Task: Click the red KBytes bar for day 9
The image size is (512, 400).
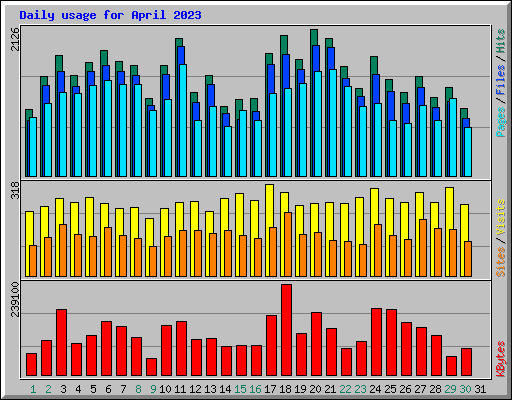Action: [x=151, y=367]
